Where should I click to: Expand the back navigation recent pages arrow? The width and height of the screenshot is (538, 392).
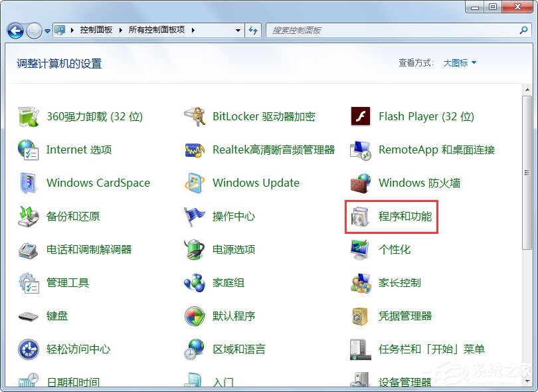click(x=46, y=30)
